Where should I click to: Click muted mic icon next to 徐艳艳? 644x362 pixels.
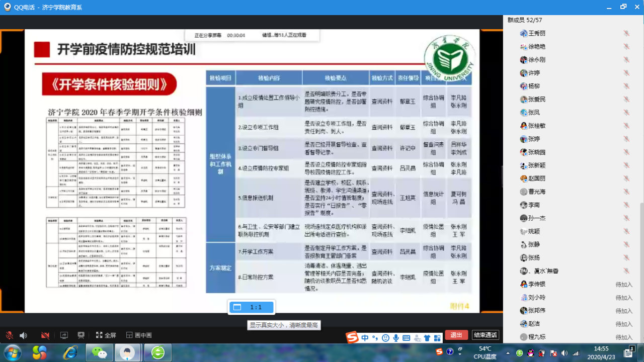[x=626, y=46]
